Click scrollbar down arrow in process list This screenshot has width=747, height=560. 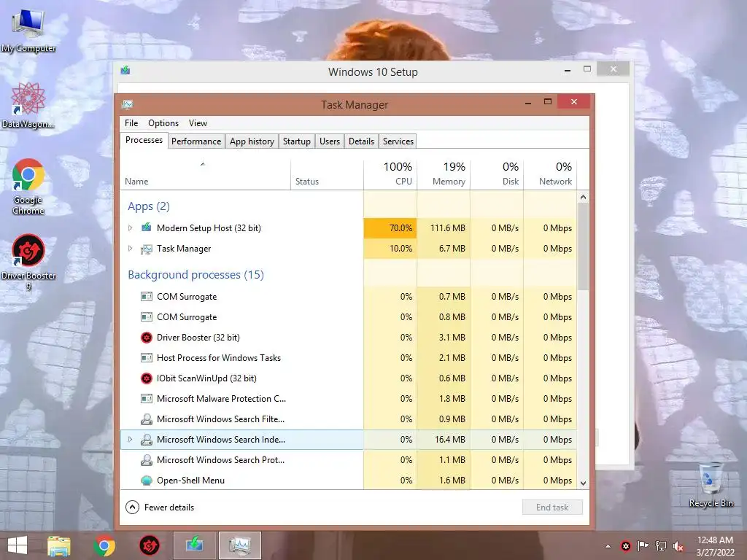click(x=583, y=483)
